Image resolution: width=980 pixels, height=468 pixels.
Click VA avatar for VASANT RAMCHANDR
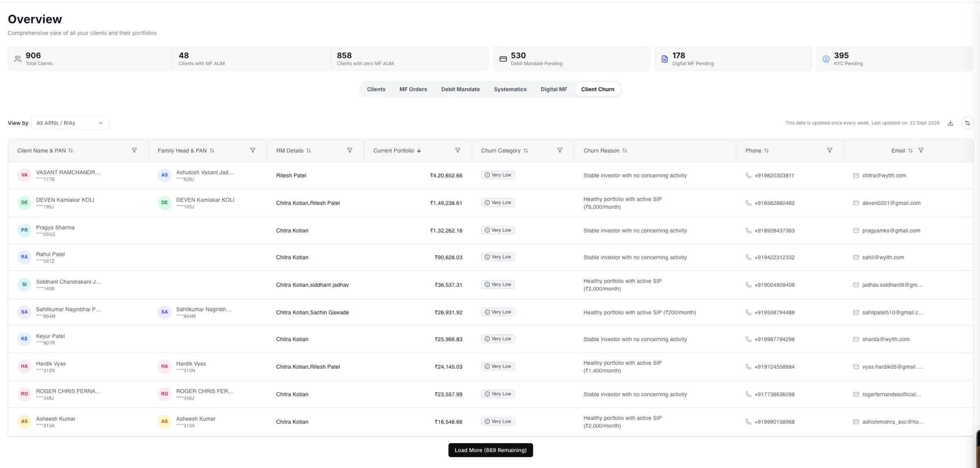(x=24, y=175)
